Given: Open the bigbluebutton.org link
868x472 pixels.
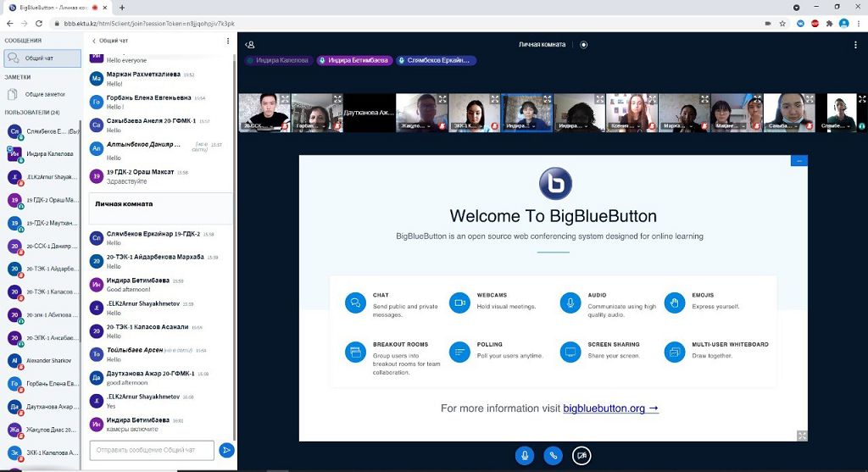Looking at the screenshot, I should click(x=610, y=408).
